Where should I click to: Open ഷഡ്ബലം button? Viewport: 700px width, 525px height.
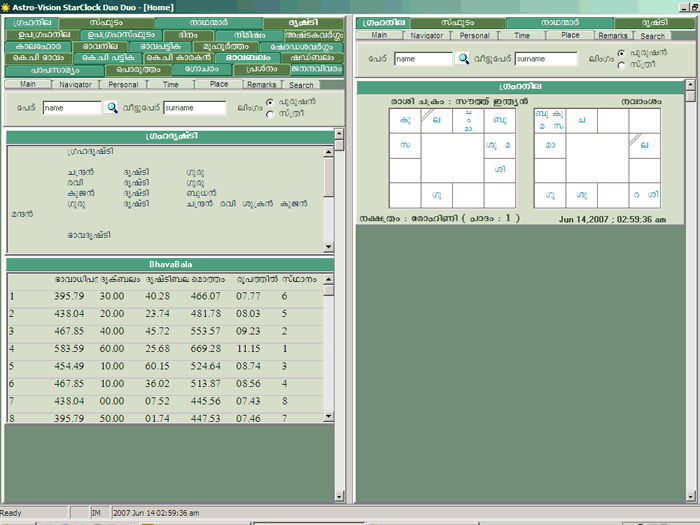(312, 58)
